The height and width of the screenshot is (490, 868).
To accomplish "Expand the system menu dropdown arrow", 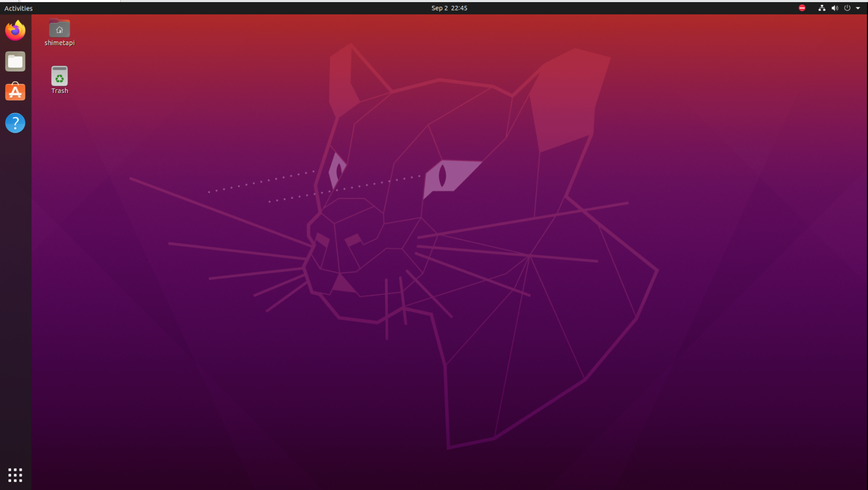I will point(858,8).
